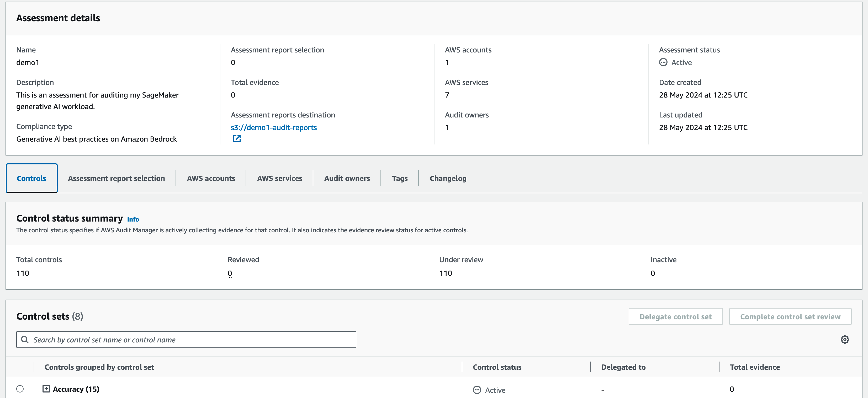Click the Complete control set review button
The image size is (868, 398).
tap(790, 316)
